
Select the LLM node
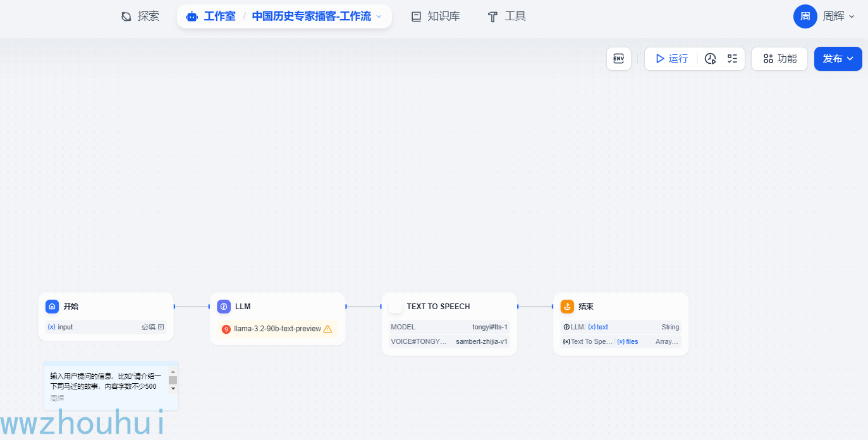[278, 319]
